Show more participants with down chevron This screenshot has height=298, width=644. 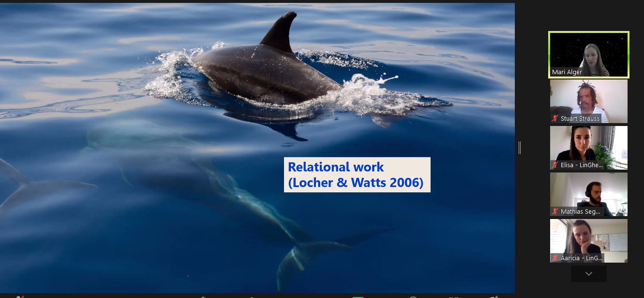click(x=588, y=274)
